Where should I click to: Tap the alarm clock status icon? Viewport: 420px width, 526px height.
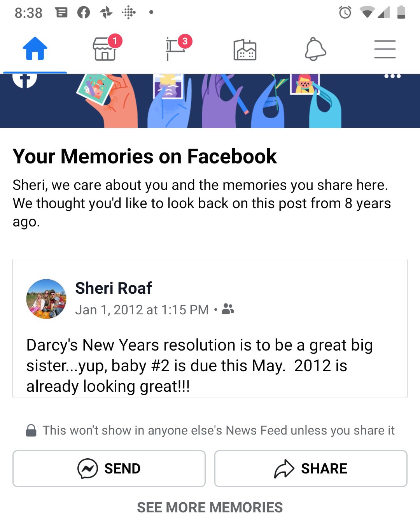pos(345,12)
